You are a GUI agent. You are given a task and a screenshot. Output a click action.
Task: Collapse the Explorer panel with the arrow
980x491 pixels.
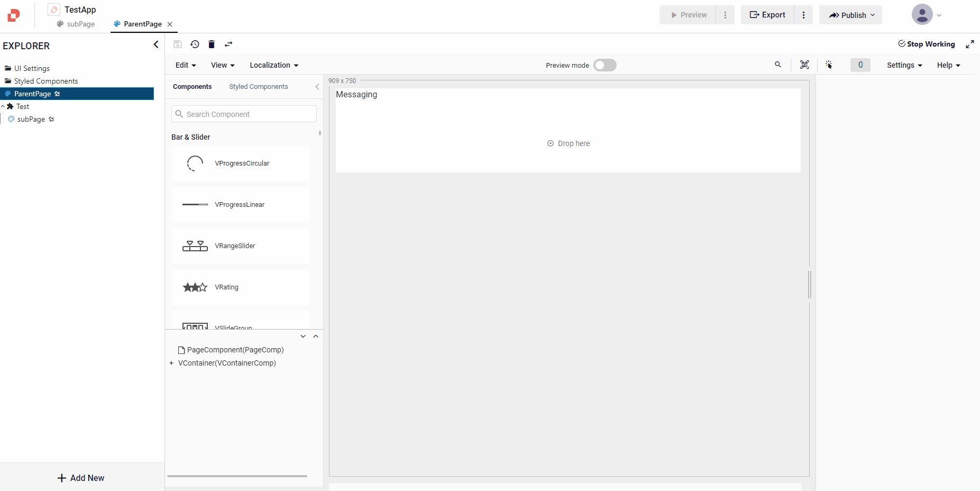(x=156, y=44)
